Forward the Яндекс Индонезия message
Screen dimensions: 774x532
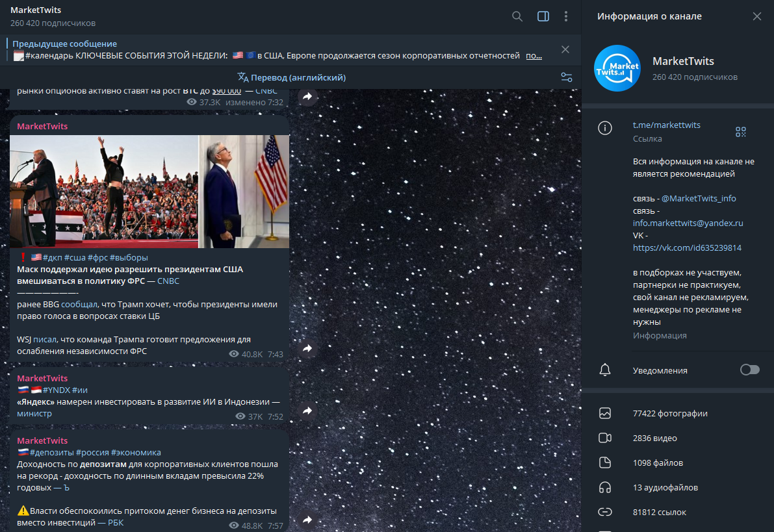[x=307, y=411]
